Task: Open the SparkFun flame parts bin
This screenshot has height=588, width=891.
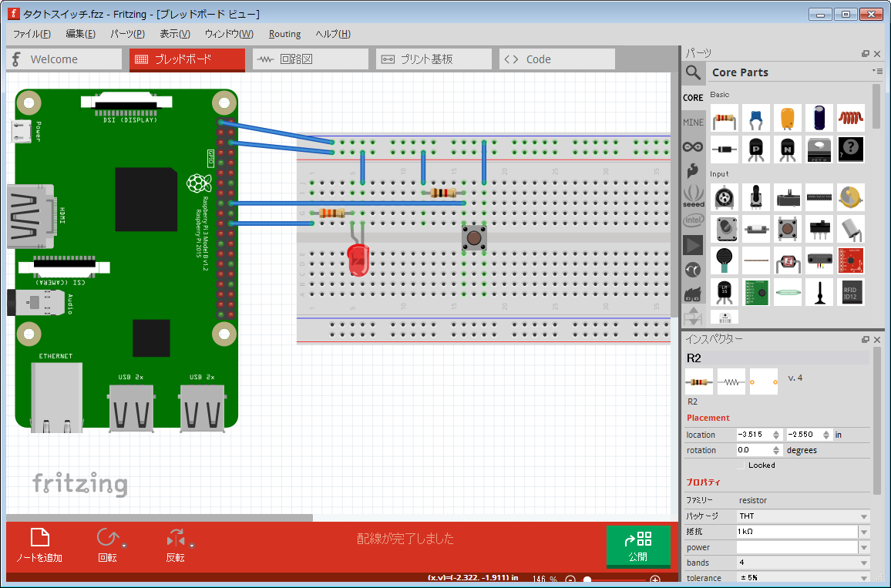Action: (693, 170)
